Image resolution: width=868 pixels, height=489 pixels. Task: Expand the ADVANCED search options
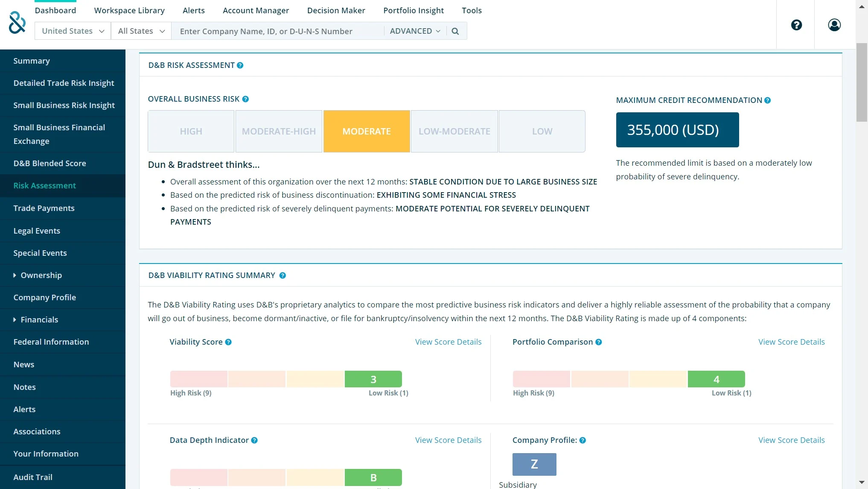point(415,31)
